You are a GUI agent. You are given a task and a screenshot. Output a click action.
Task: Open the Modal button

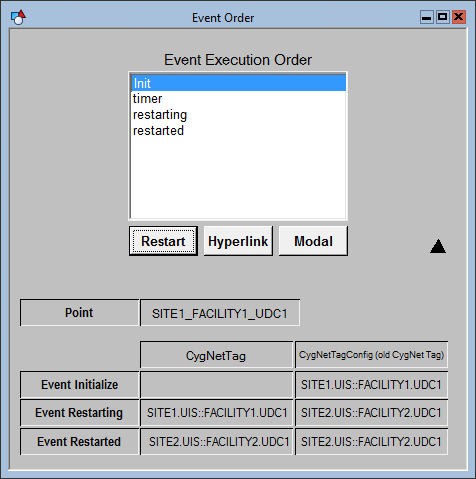[313, 241]
